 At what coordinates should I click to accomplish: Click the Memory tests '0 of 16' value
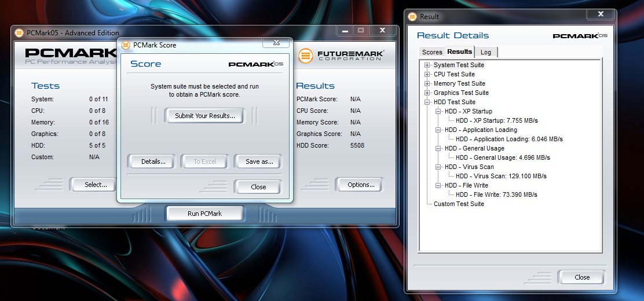[x=98, y=122]
